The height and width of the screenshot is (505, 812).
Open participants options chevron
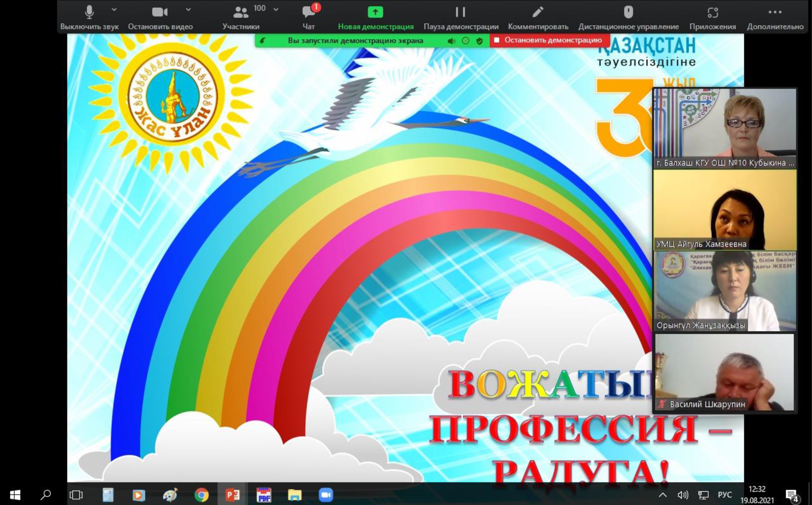tap(276, 10)
